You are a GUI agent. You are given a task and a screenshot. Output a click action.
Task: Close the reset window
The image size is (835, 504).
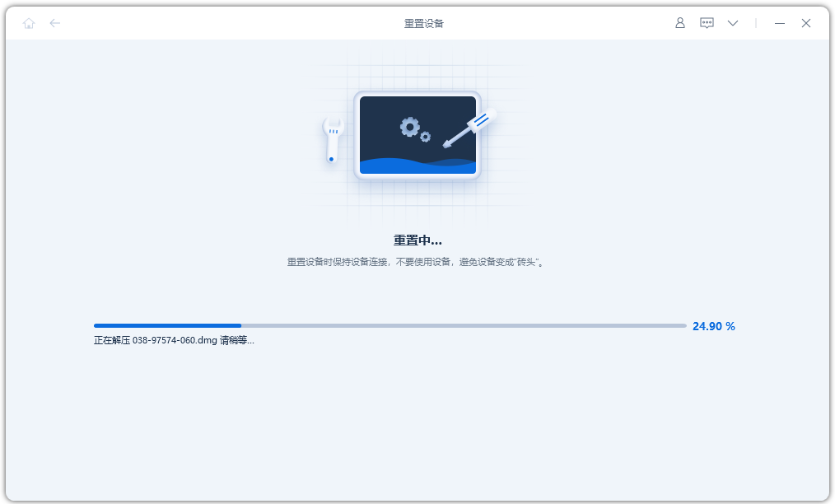(806, 23)
